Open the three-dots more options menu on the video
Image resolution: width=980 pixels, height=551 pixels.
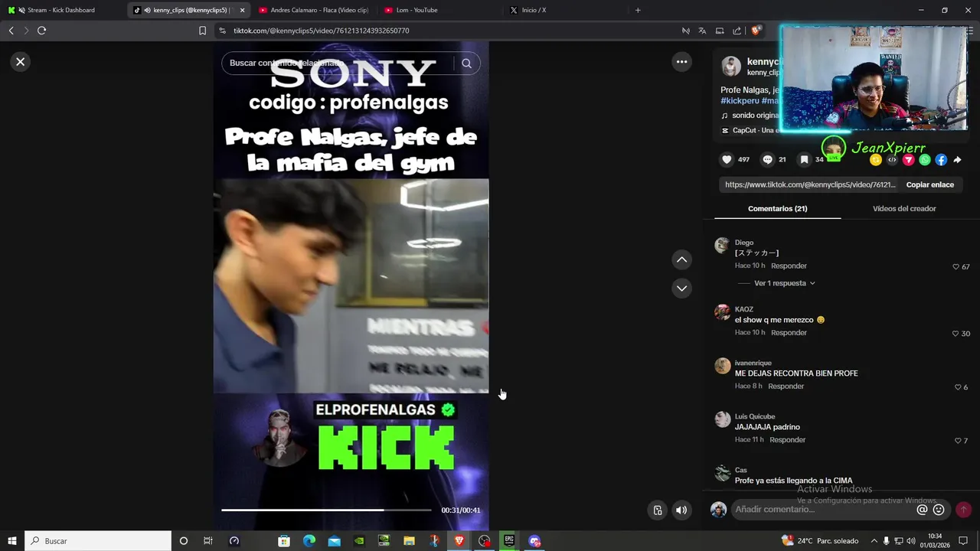[x=681, y=62]
